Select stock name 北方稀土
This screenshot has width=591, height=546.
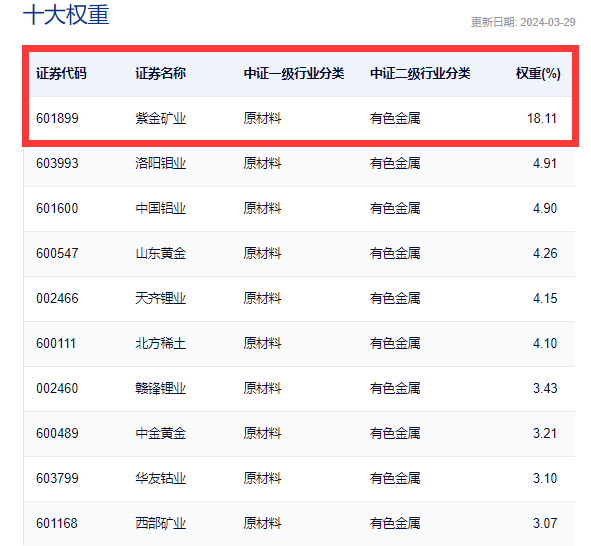(x=161, y=343)
